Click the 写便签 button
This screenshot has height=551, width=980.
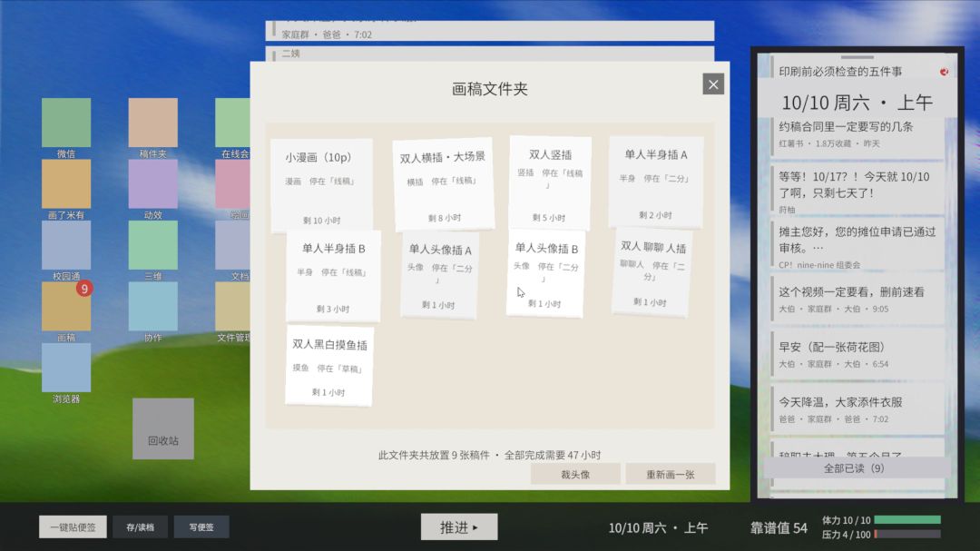(x=201, y=527)
